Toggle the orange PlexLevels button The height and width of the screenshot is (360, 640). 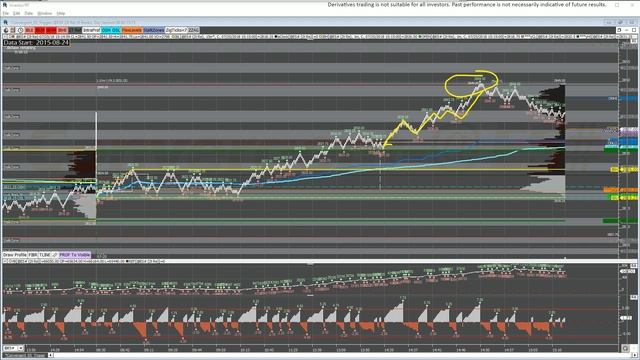tap(131, 30)
